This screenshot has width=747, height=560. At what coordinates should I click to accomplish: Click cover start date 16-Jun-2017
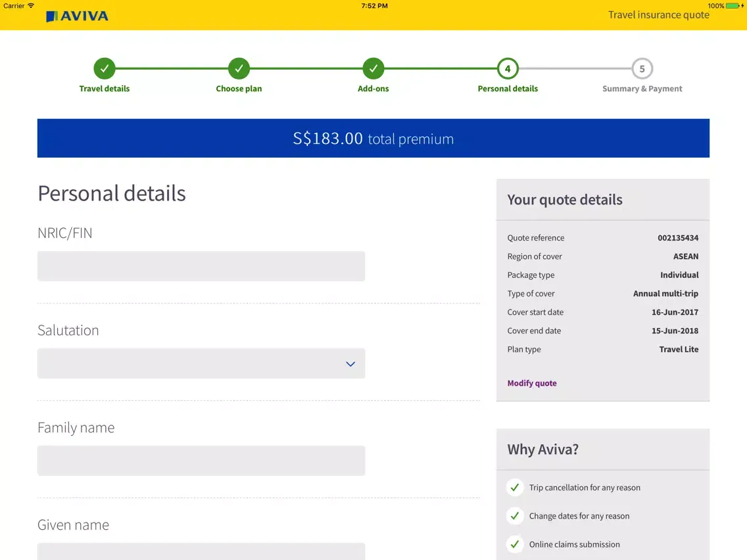coord(675,312)
